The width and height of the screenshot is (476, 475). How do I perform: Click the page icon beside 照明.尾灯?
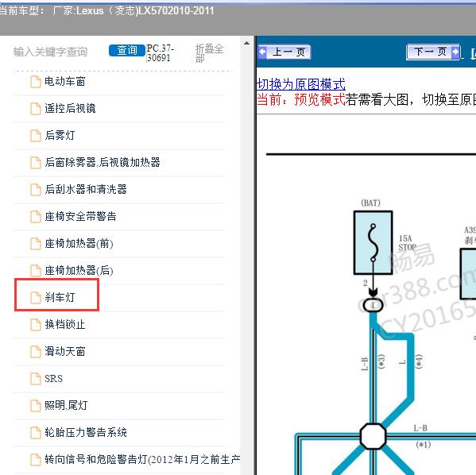point(36,406)
